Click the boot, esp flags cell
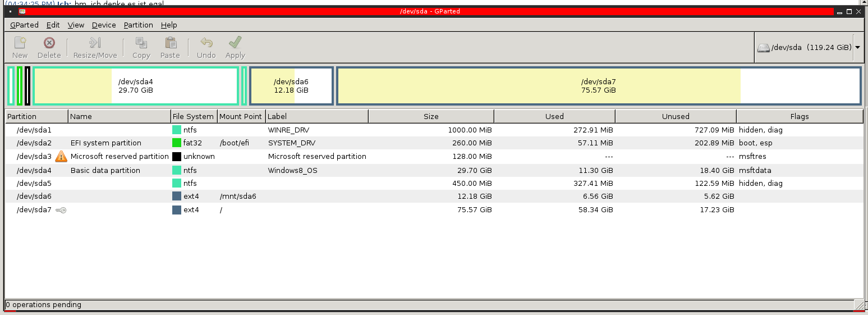 (756, 143)
